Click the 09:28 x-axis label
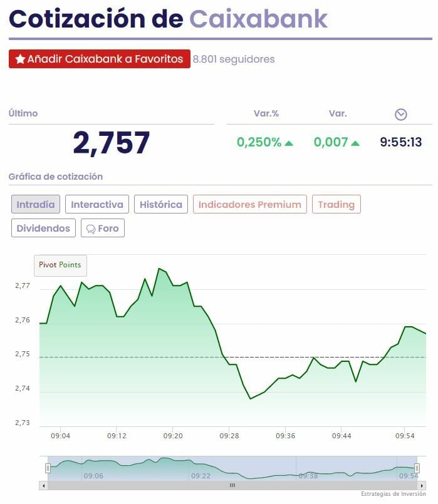The height and width of the screenshot is (504, 438). (229, 436)
